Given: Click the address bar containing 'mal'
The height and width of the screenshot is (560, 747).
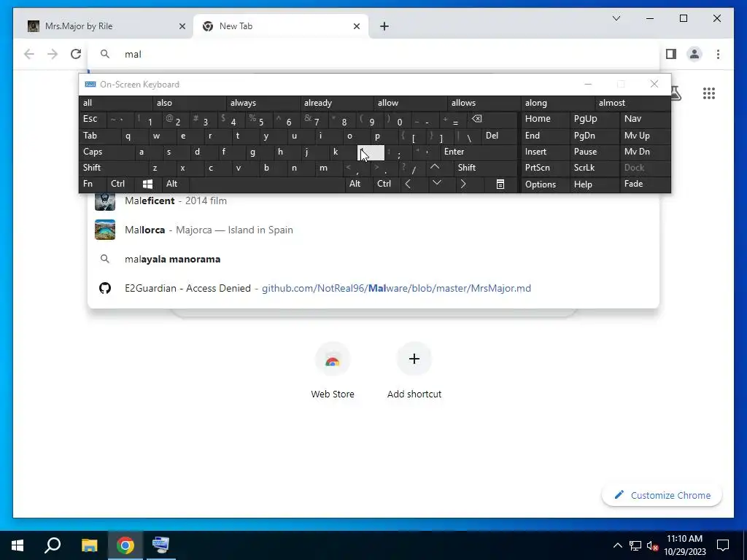Looking at the screenshot, I should (x=374, y=54).
